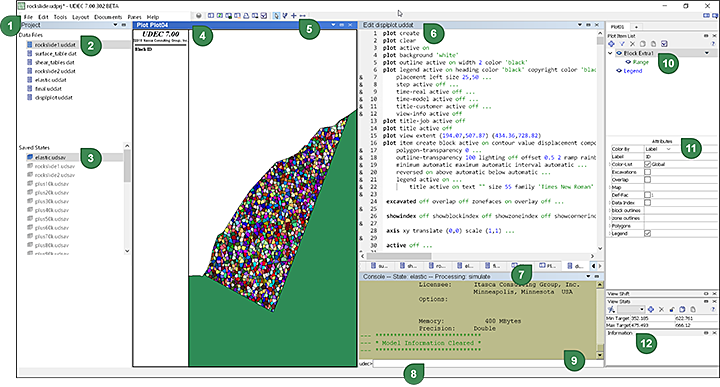Select surface_table.dat data file

pyautogui.click(x=56, y=54)
